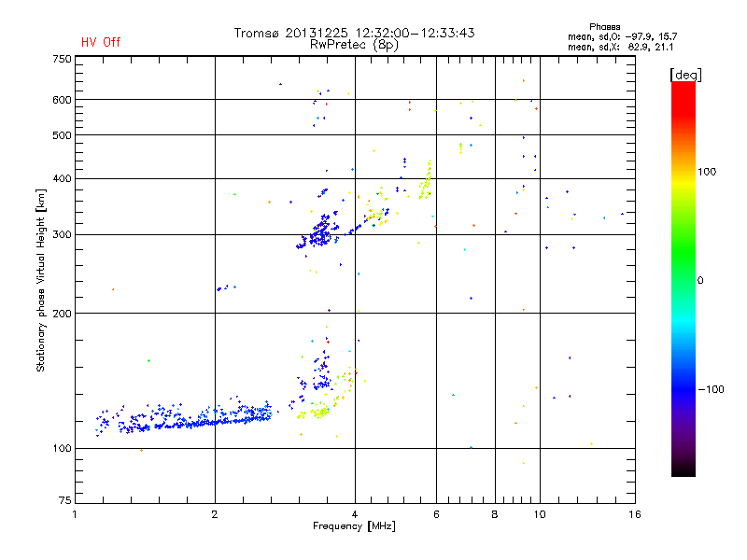The image size is (747, 560).
Task: Click the y-axis label '500'
Action: click(62, 135)
